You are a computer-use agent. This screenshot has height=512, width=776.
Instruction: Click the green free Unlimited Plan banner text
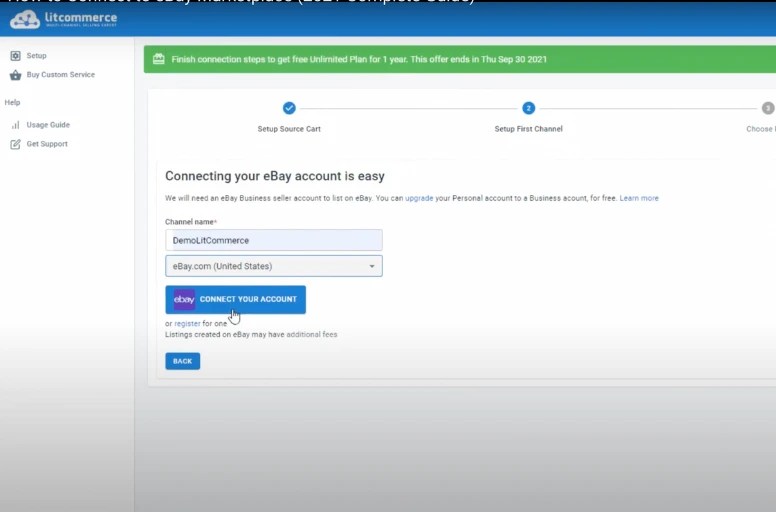click(x=359, y=59)
